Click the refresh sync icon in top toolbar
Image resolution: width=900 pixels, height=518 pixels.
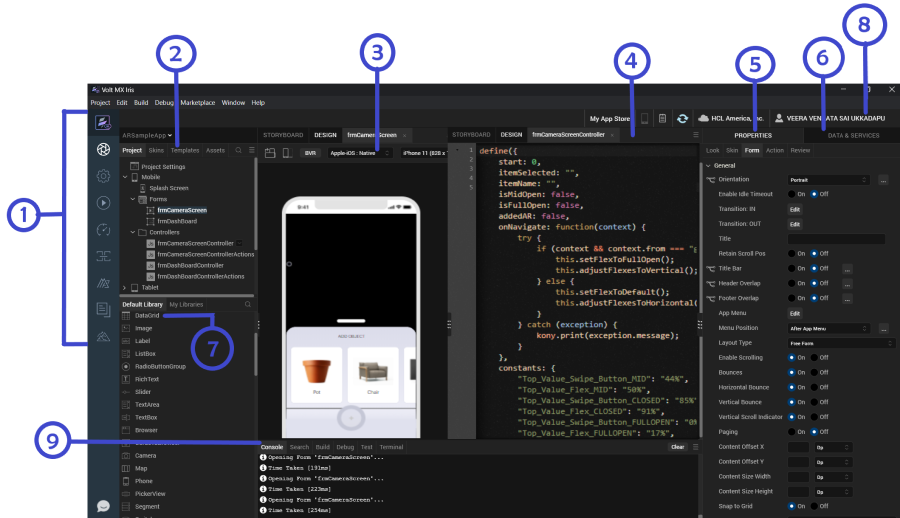point(682,118)
